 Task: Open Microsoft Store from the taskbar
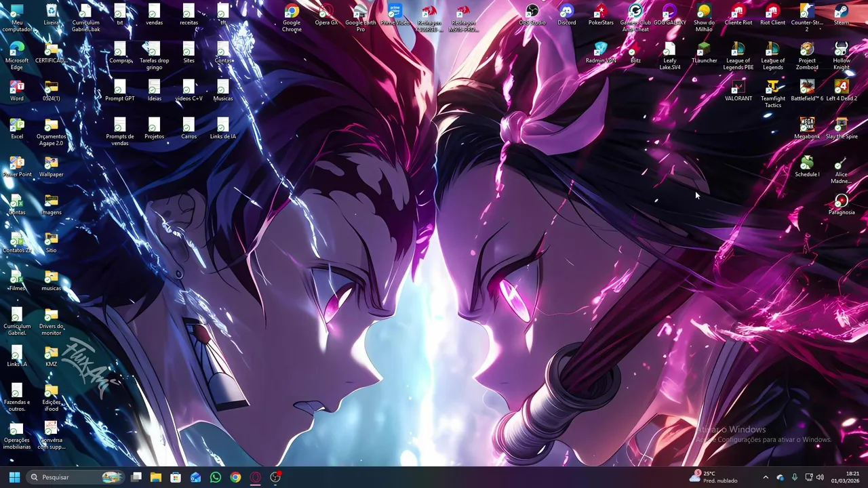[x=176, y=477]
